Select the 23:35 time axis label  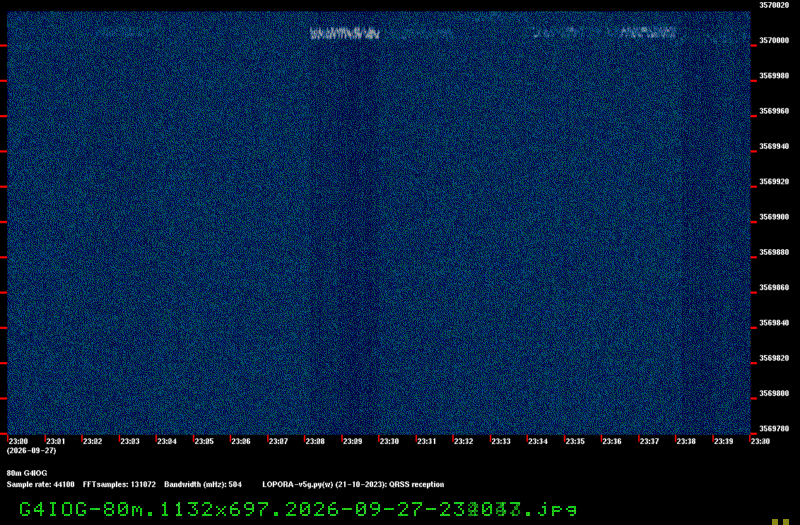pyautogui.click(x=575, y=441)
